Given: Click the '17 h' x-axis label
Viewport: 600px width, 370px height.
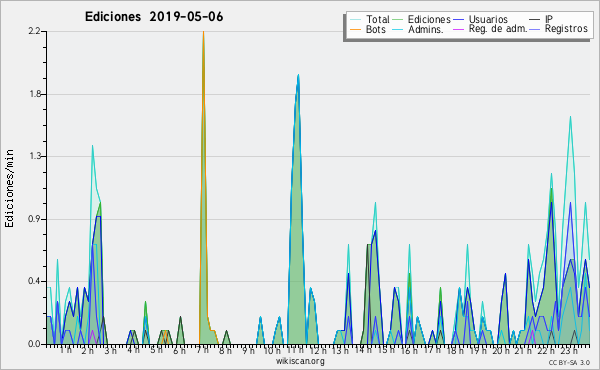Looking at the screenshot, I should pos(432,350).
